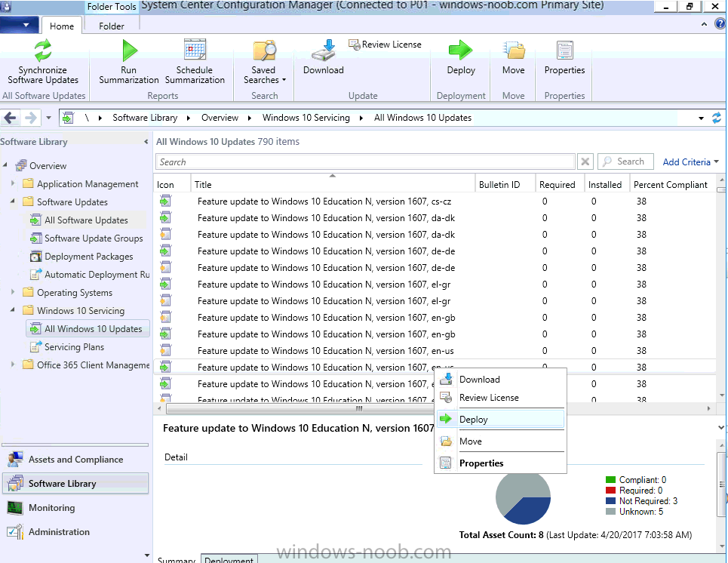
Task: Click in the Search text field
Action: click(x=365, y=162)
